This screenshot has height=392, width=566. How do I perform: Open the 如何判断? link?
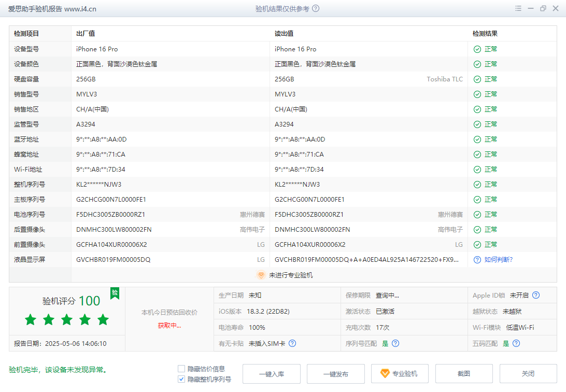point(499,260)
